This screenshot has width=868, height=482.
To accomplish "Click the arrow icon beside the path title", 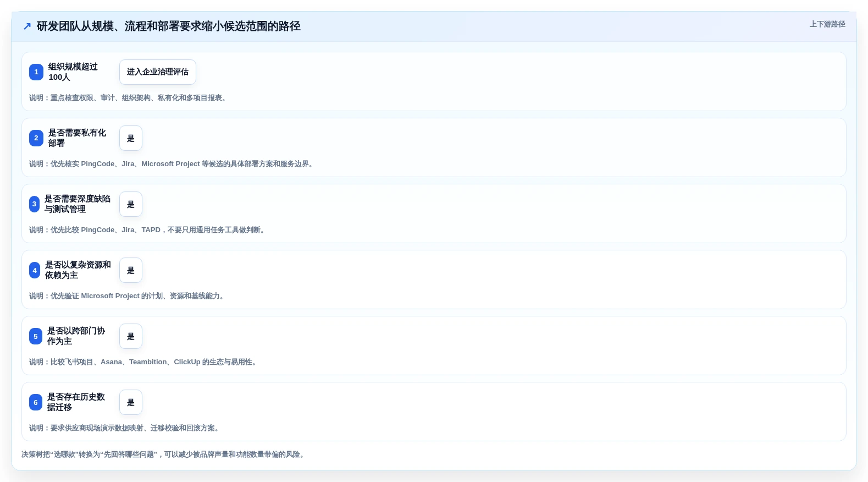I will (x=27, y=26).
